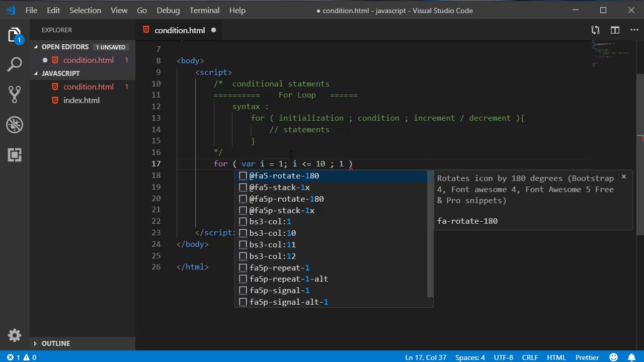Viewport: 644px width, 362px height.
Task: Open the File menu
Action: click(x=31, y=10)
